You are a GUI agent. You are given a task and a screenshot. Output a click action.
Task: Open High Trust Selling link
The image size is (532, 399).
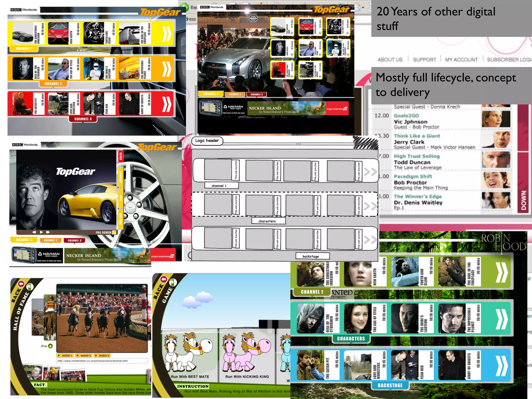[417, 156]
